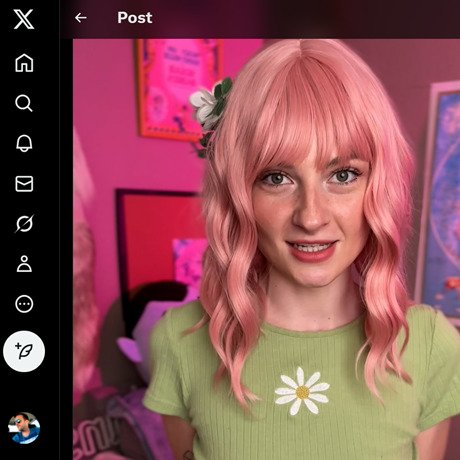
Task: Click the X logo in the sidebar
Action: 24,19
